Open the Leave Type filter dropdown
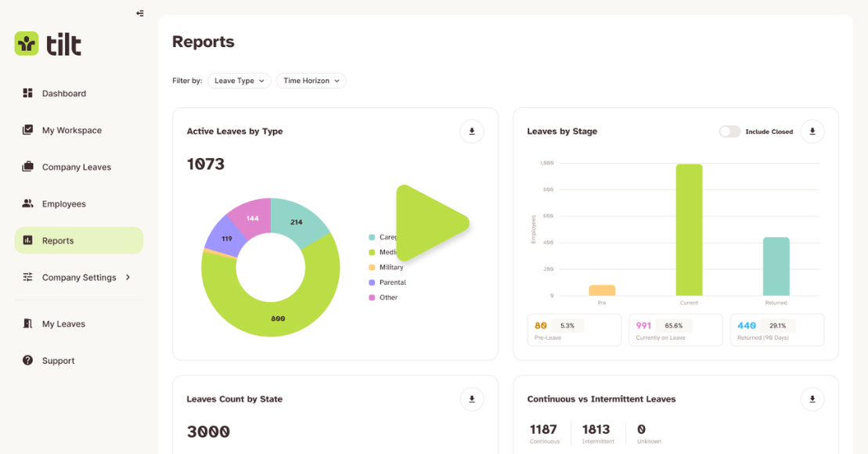This screenshot has width=868, height=454. click(240, 81)
